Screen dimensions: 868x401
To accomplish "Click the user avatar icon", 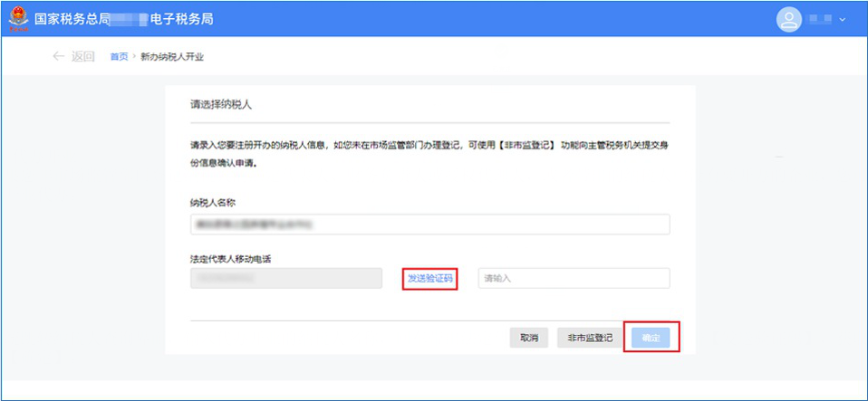I will click(789, 19).
